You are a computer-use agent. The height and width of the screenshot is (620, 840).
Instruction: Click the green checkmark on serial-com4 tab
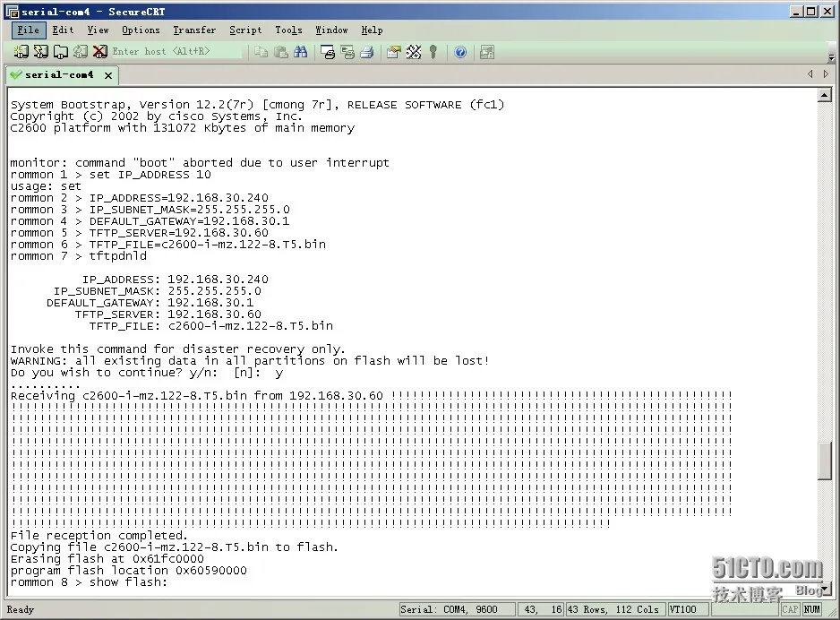point(16,75)
